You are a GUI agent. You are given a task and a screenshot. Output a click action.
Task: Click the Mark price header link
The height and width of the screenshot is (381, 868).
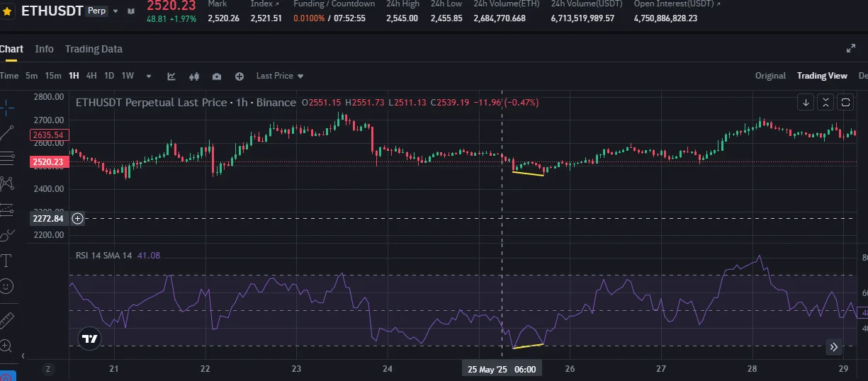click(x=217, y=4)
